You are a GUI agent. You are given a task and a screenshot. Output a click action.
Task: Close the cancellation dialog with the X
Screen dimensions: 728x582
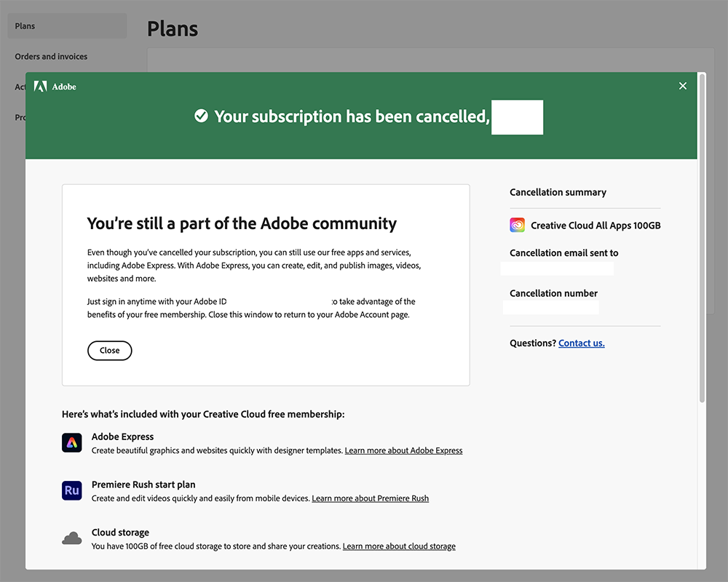tap(683, 86)
